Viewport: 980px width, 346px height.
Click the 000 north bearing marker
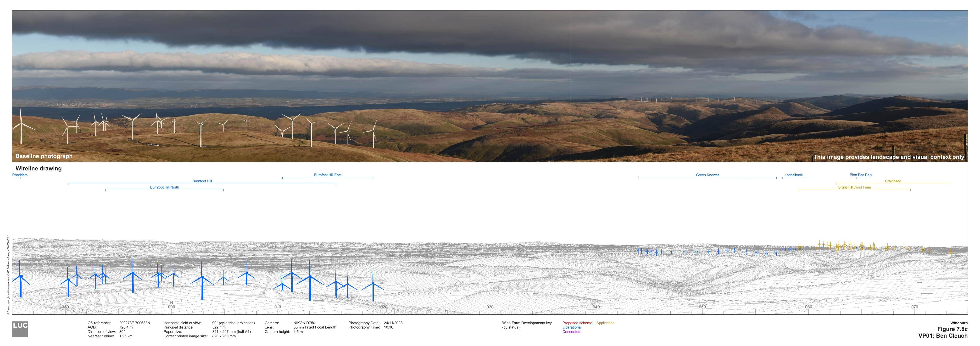(x=172, y=307)
